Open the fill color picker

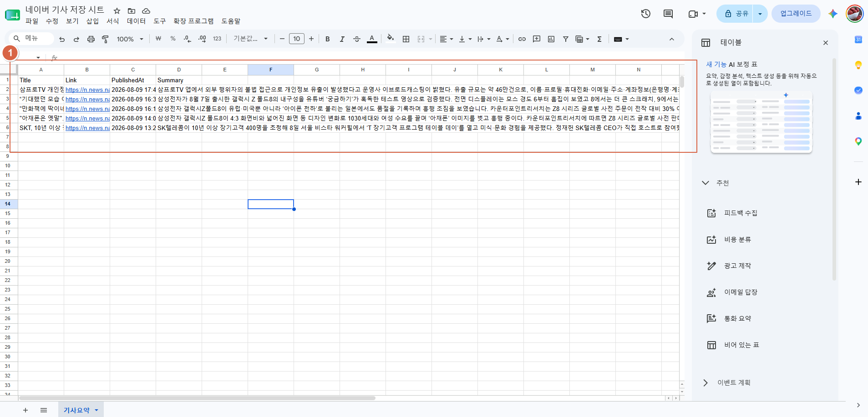[390, 39]
